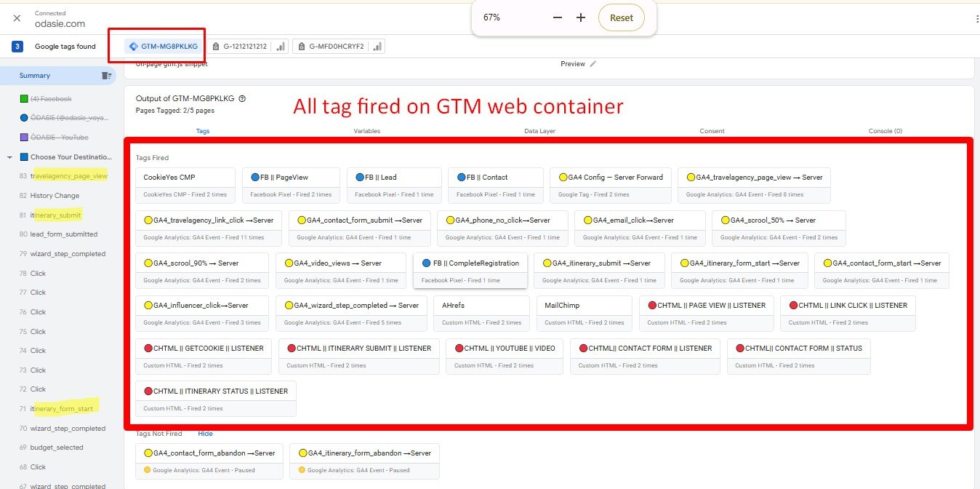The width and height of the screenshot is (980, 489).
Task: Open the CHTML || LINK CLICK || LISTENER tag
Action: tap(848, 313)
